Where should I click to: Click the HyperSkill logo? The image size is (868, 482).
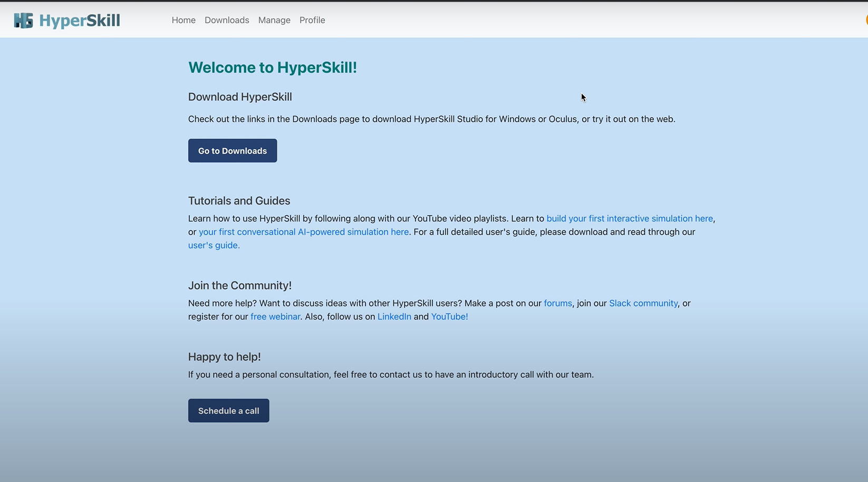pos(66,20)
